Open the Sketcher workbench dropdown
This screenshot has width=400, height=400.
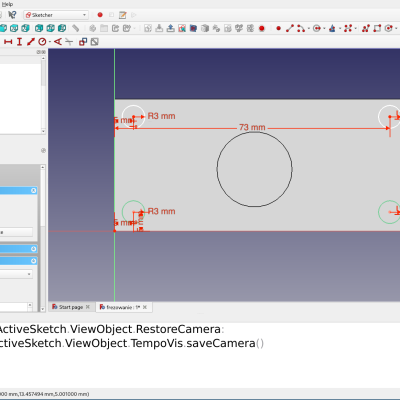(x=56, y=15)
